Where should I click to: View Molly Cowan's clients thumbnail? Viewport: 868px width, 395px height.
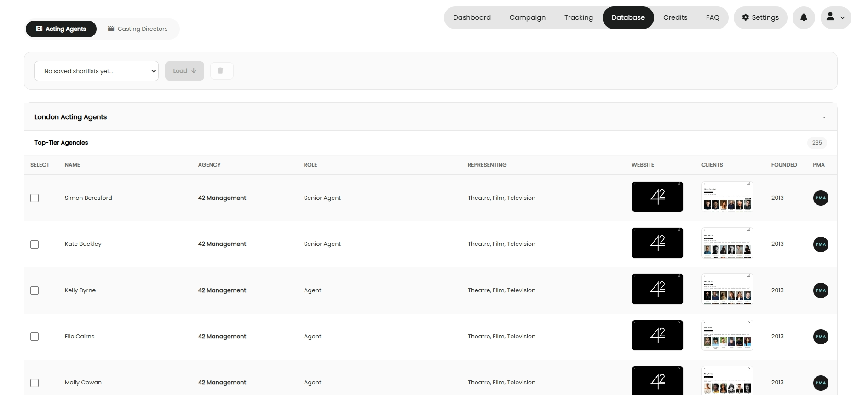(727, 380)
